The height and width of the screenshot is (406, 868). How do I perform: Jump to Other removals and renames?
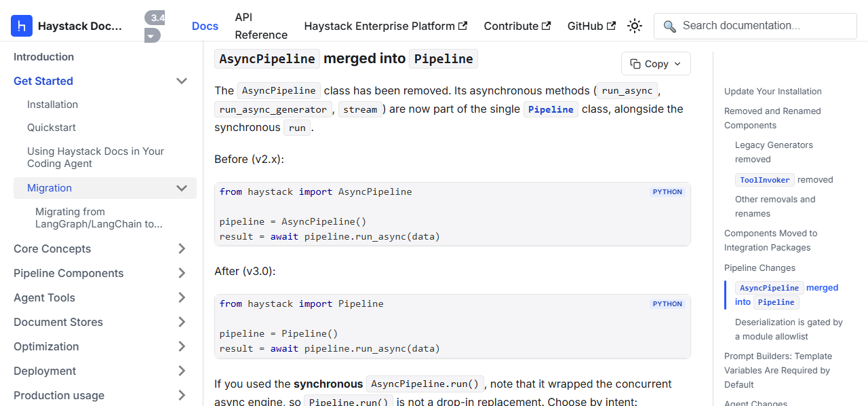[775, 206]
